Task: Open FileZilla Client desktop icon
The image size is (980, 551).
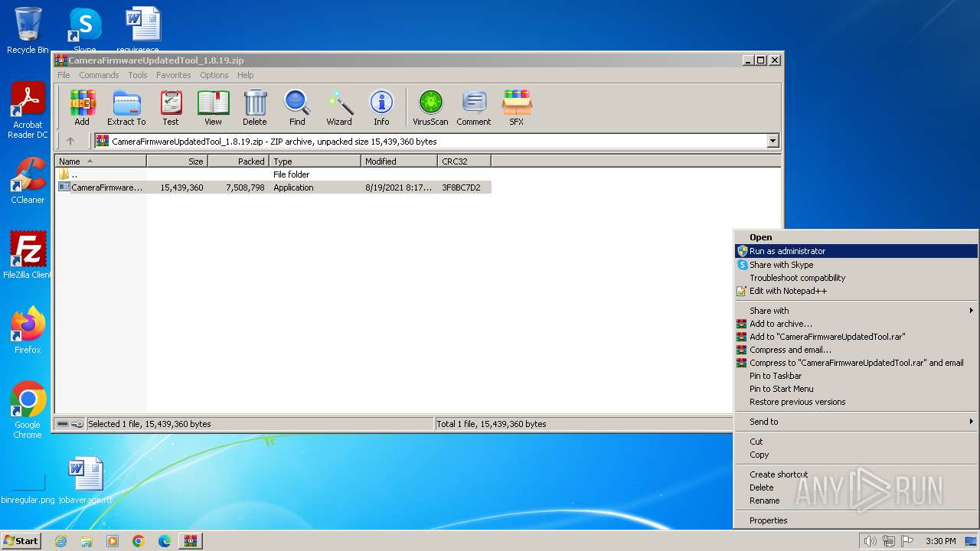Action: tap(28, 256)
